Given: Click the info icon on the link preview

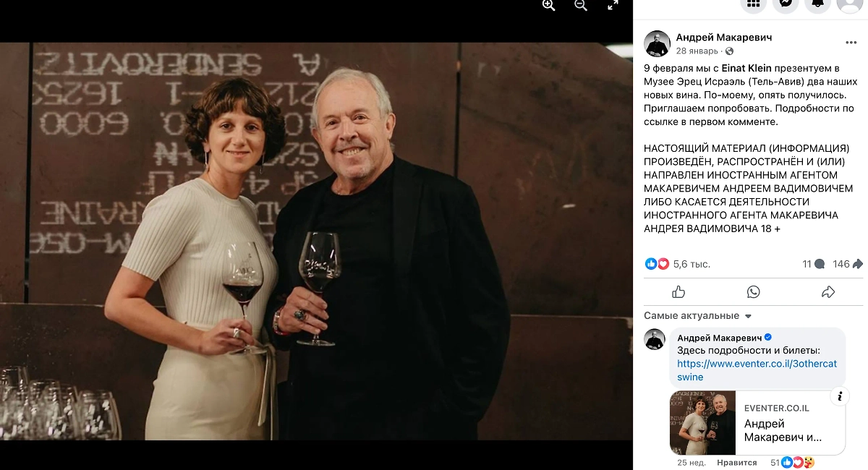Looking at the screenshot, I should click(839, 396).
